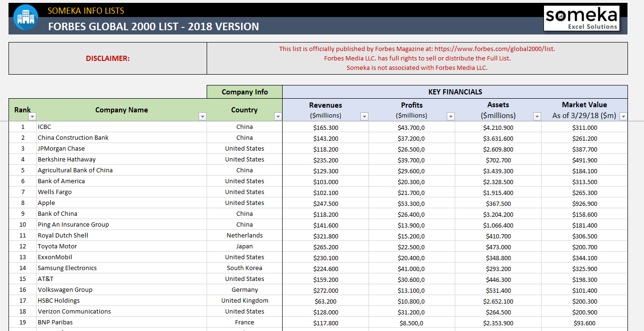Image resolution: width=644 pixels, height=331 pixels.
Task: Open the Assets filter dropdown
Action: tap(537, 116)
